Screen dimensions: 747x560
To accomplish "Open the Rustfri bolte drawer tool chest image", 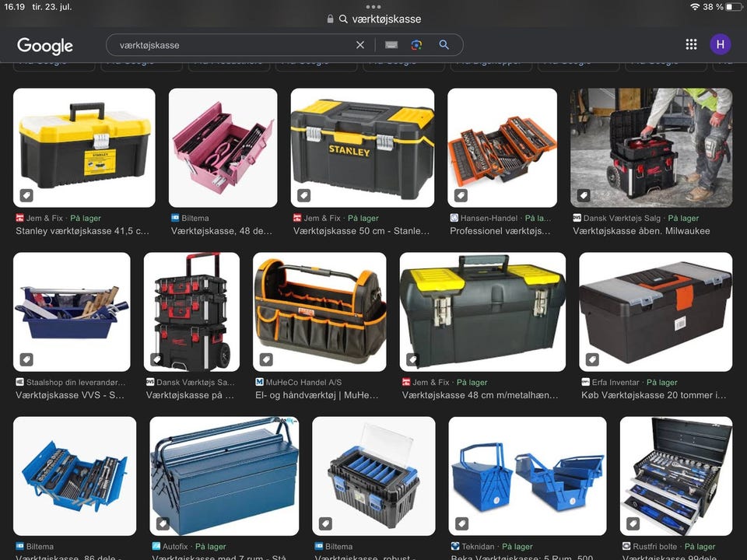I will 676,476.
